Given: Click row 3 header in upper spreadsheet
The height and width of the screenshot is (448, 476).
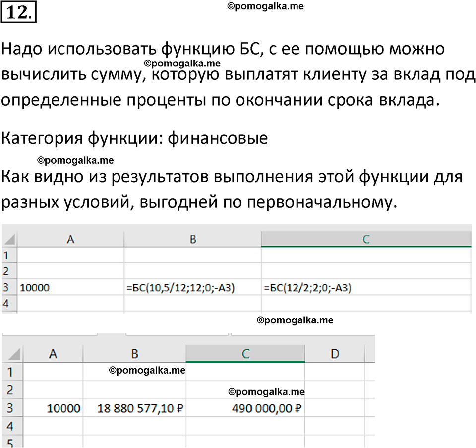Looking at the screenshot, I should pyautogui.click(x=9, y=287).
